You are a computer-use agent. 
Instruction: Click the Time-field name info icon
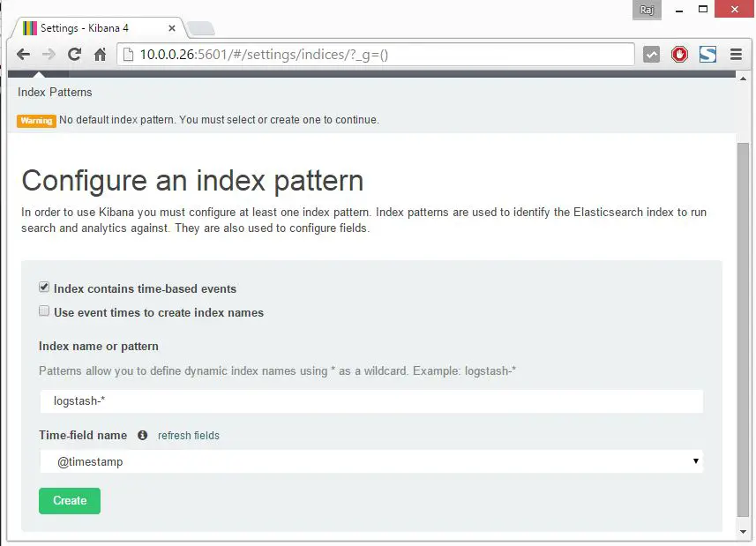click(x=142, y=435)
